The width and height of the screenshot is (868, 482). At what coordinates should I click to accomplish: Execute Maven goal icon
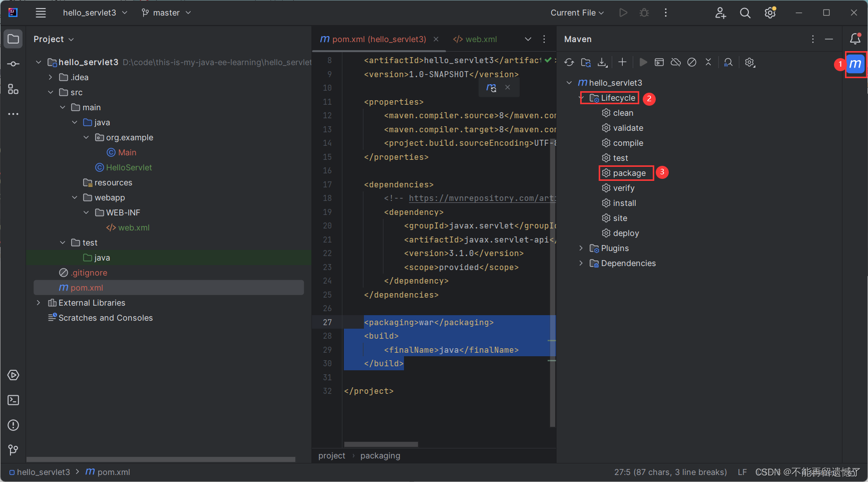pos(659,62)
